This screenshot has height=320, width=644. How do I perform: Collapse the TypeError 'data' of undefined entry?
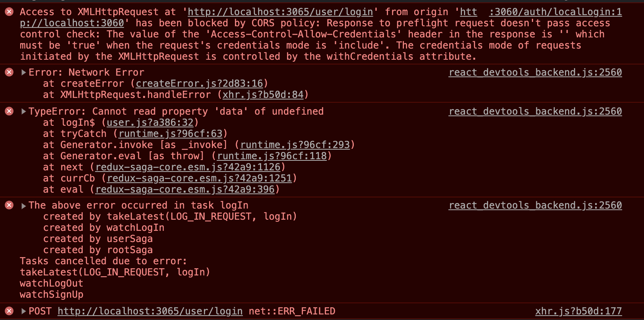(x=23, y=111)
